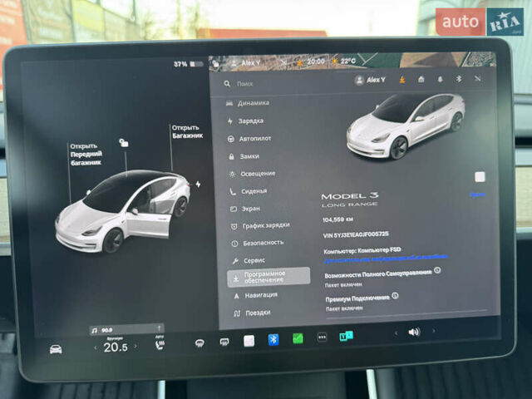The width and height of the screenshot is (532, 399).
Task: Open the Bluetooth app in bottom bar
Action: (273, 339)
